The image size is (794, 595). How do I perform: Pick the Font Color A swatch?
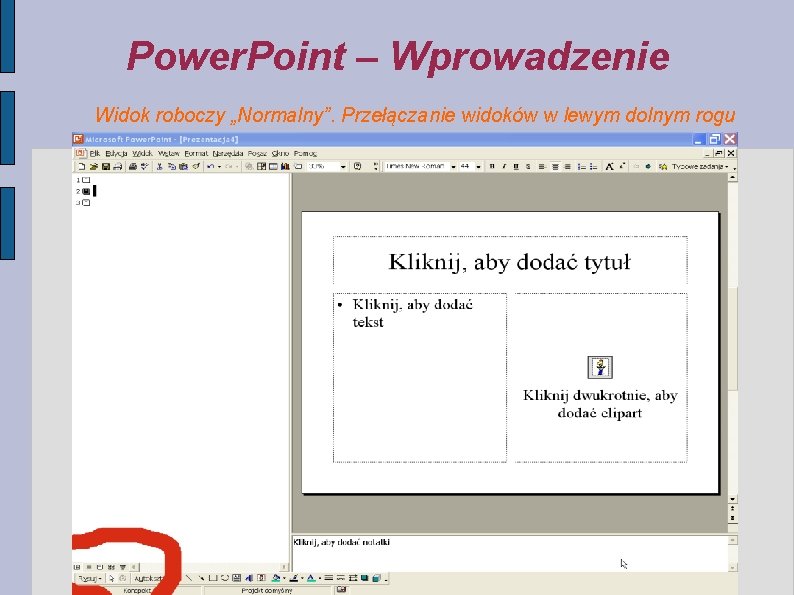pos(311,578)
